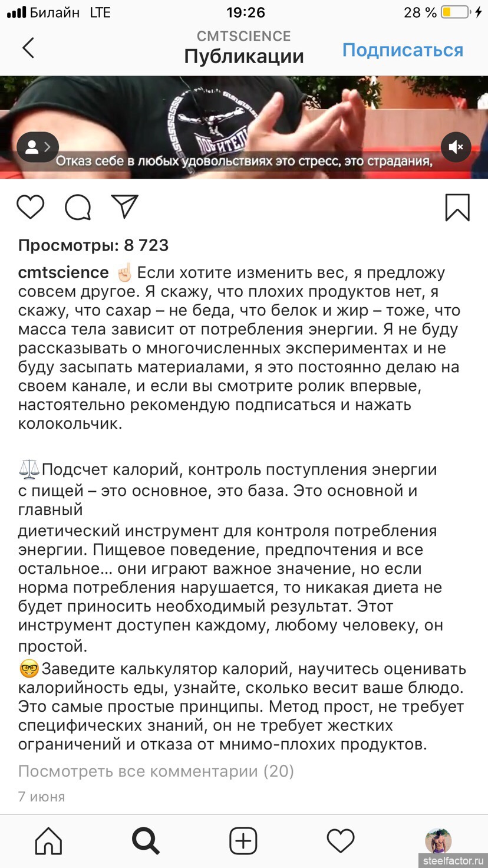Viewport: 488px width, 868px height.
Task: Create new post with plus icon
Action: 243,841
